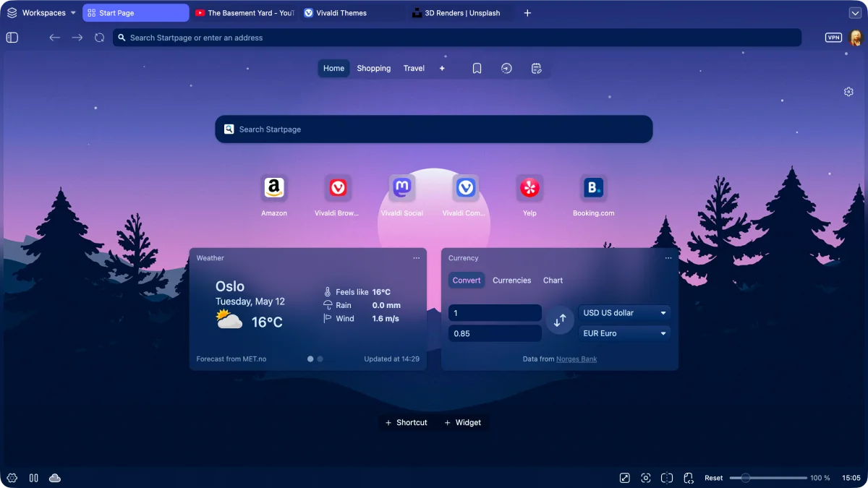Capture the page with the camera icon
This screenshot has width=868, height=488.
point(646,478)
